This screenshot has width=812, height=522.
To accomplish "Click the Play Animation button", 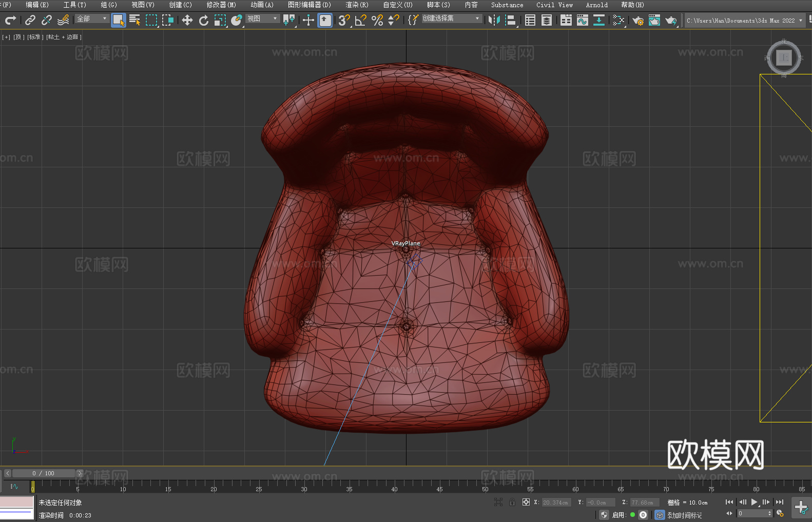I will [x=755, y=502].
